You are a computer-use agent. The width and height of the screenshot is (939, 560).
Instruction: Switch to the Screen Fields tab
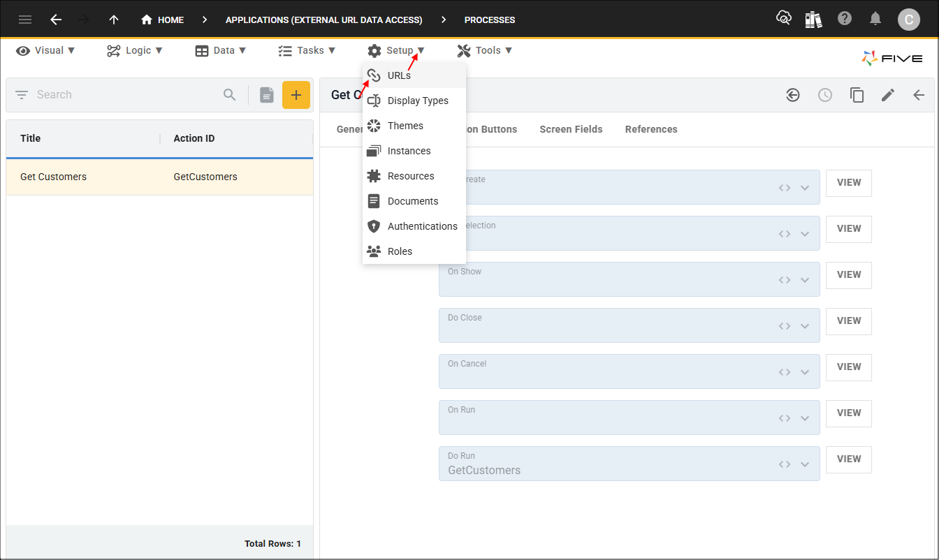point(571,129)
